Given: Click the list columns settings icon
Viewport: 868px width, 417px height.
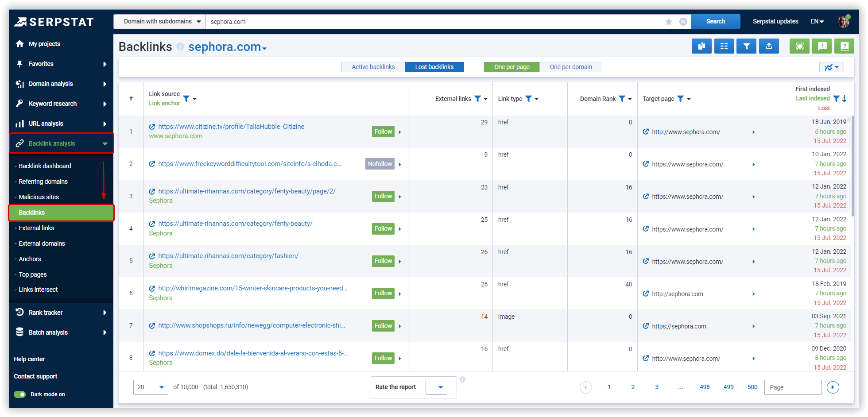Looking at the screenshot, I should click(x=724, y=46).
